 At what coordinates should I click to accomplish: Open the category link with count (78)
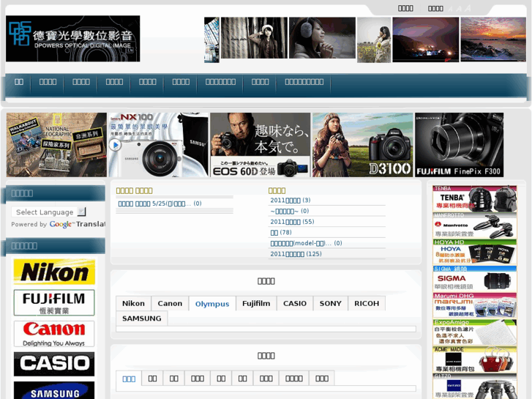[281, 233]
